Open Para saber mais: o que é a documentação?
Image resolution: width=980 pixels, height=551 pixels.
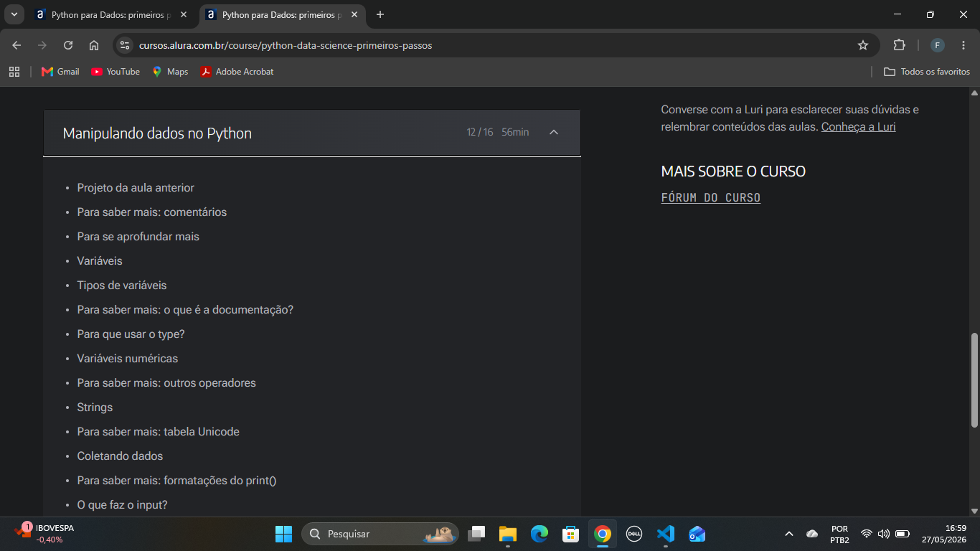pyautogui.click(x=185, y=310)
